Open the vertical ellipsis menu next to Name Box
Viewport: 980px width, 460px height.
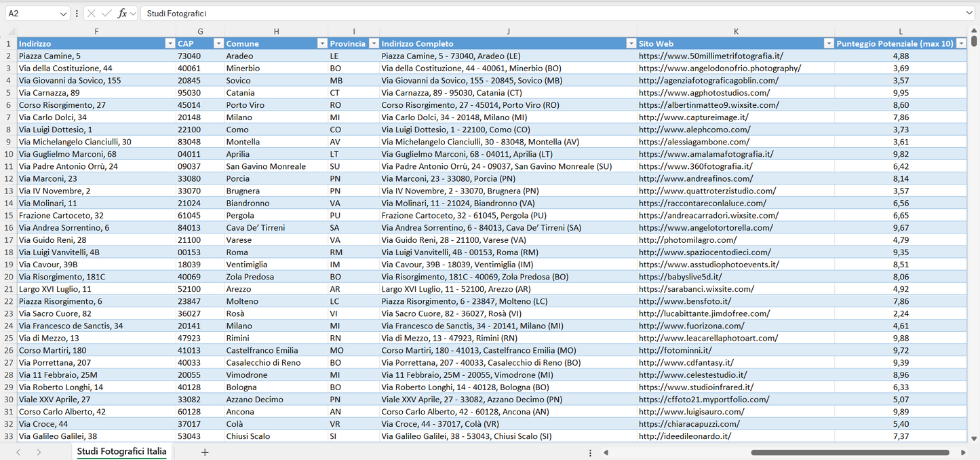77,13
